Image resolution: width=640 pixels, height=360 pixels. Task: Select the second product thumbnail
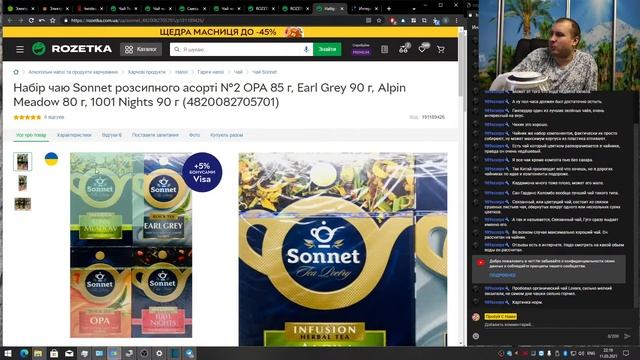pyautogui.click(x=22, y=183)
